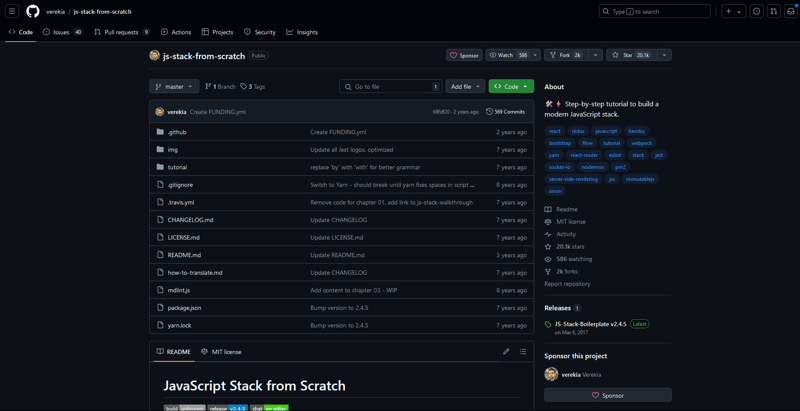This screenshot has width=800, height=411.
Task: Edit the README with pencil icon
Action: click(x=506, y=352)
